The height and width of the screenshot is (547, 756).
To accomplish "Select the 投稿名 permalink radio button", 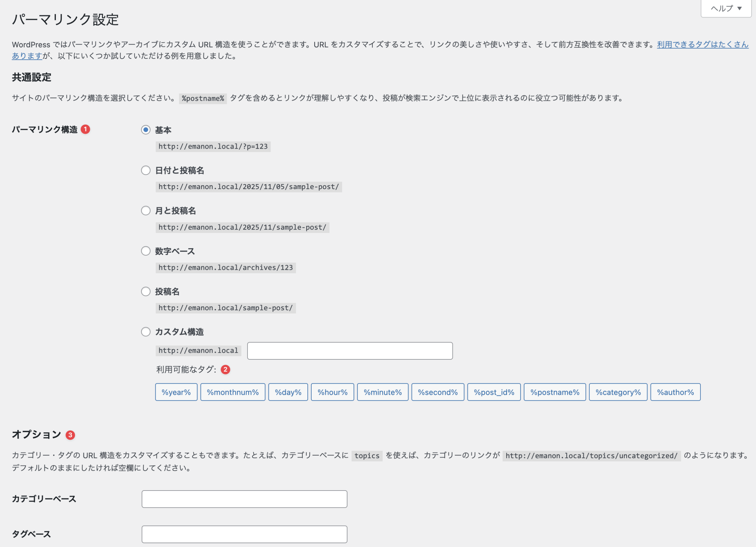I will (146, 291).
